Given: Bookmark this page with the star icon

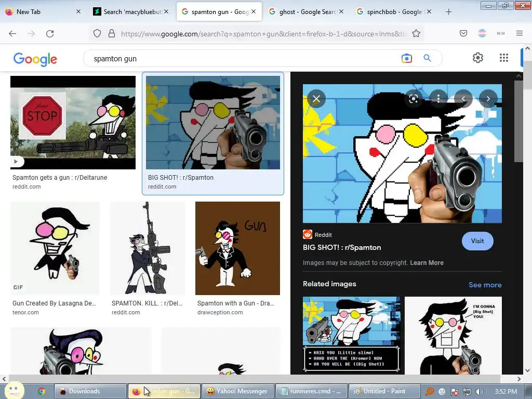Looking at the screenshot, I should pyautogui.click(x=416, y=34).
